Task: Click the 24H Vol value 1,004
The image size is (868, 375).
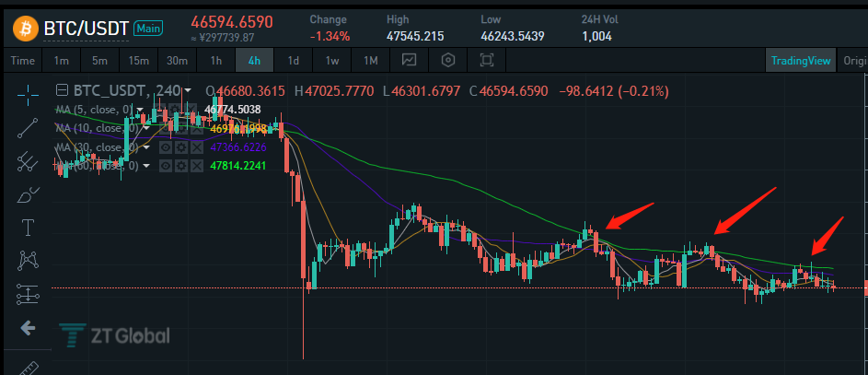Action: click(596, 37)
